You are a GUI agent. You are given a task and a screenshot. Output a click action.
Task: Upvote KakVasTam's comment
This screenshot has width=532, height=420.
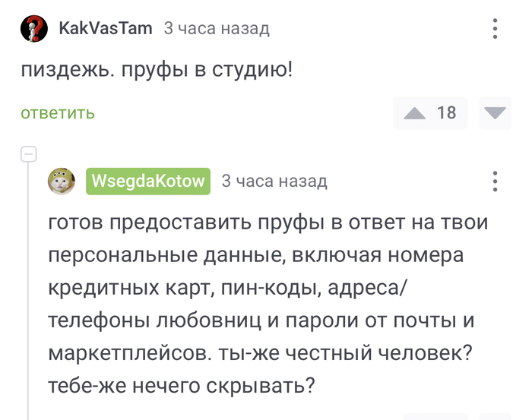(414, 113)
